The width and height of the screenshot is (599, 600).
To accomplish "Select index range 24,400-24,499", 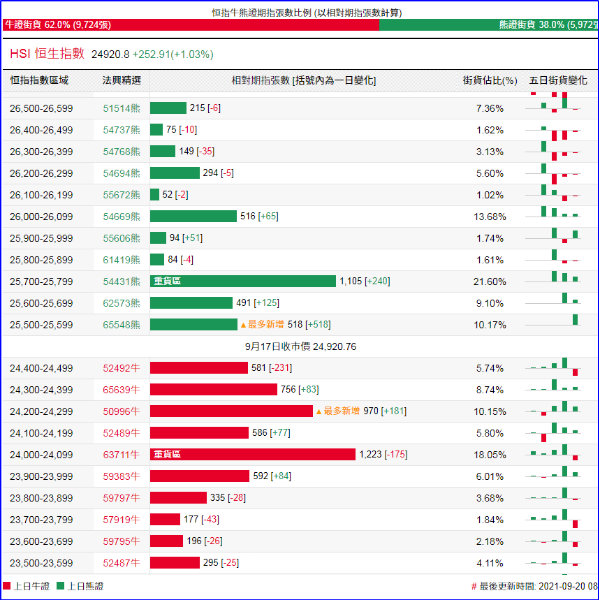I will click(41, 368).
